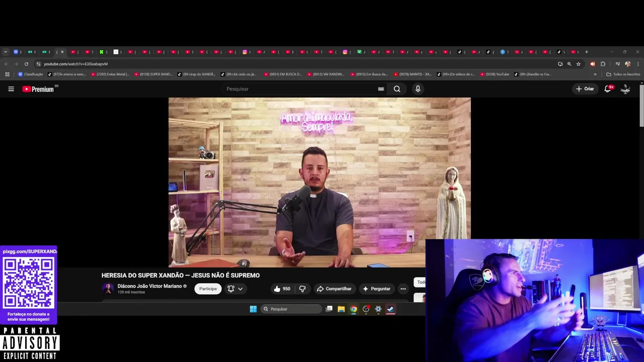Open Windows Start menu
This screenshot has height=362, width=644.
(253, 309)
